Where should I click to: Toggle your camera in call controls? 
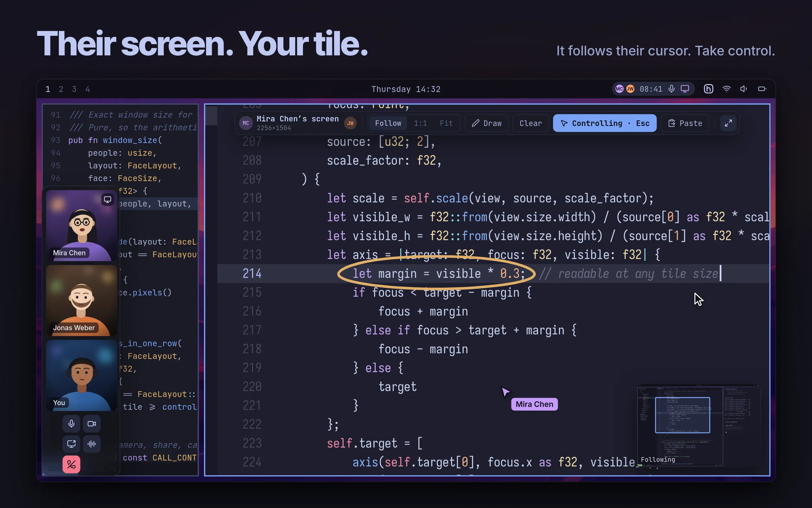(92, 424)
